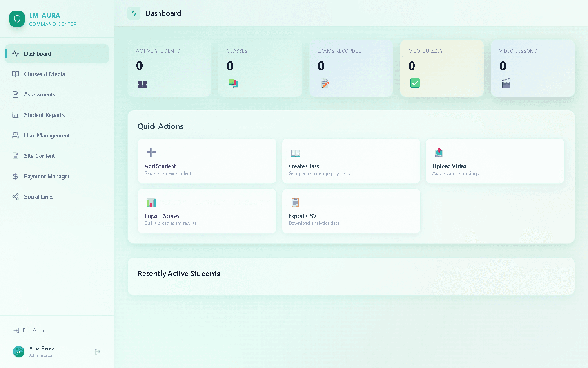Click the Upload Video quick action
Viewport: 588px width, 368px height.
495,161
